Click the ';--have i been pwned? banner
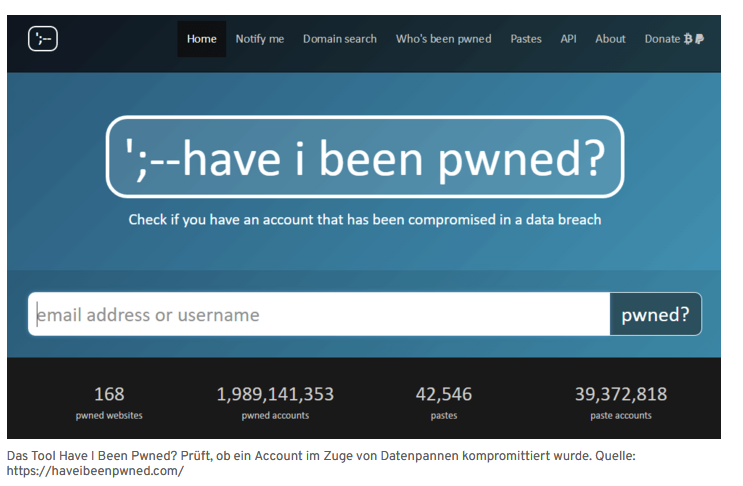This screenshot has width=743, height=486. pos(365,157)
